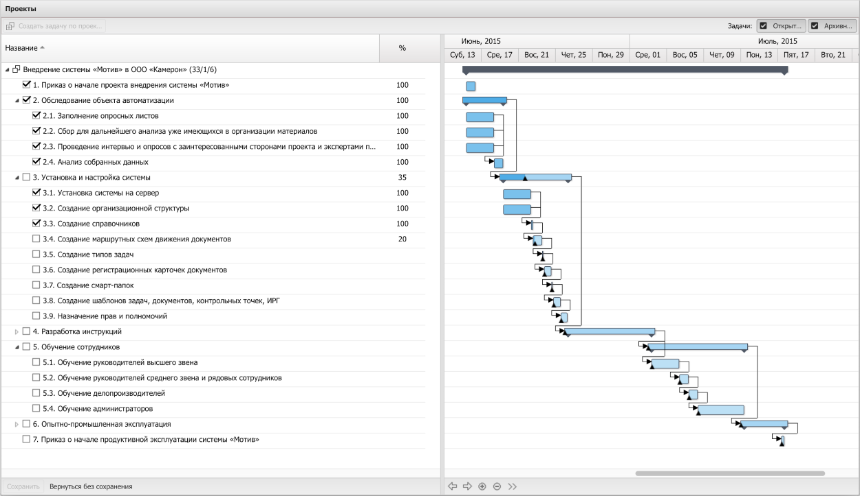Select the «Пон, 13» date column header
The width and height of the screenshot is (860, 496).
click(x=759, y=55)
